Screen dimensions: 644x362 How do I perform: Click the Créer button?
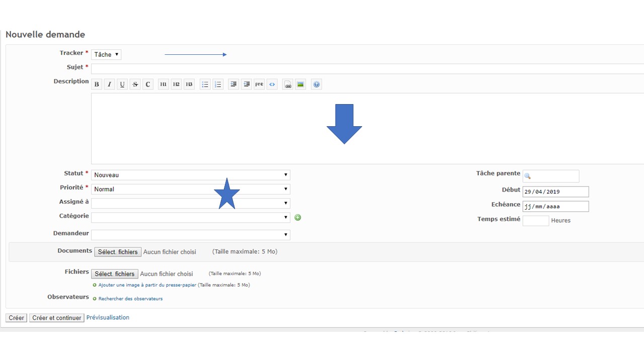16,318
